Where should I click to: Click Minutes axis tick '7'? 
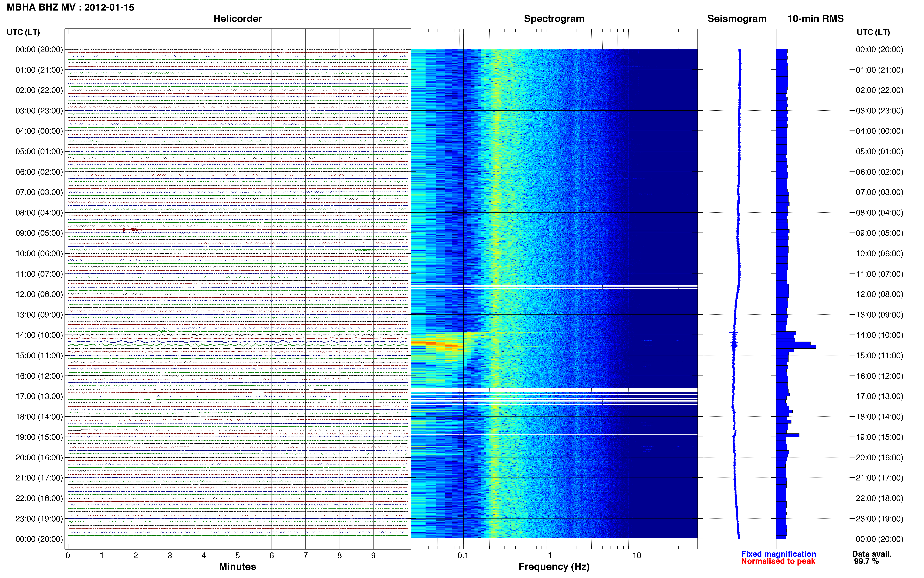(306, 556)
